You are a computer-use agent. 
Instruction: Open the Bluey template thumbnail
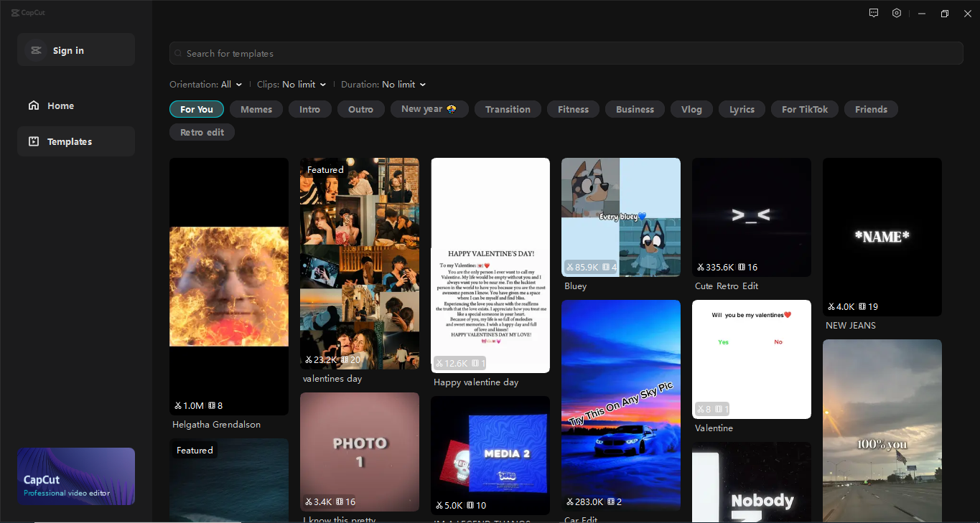pos(620,217)
